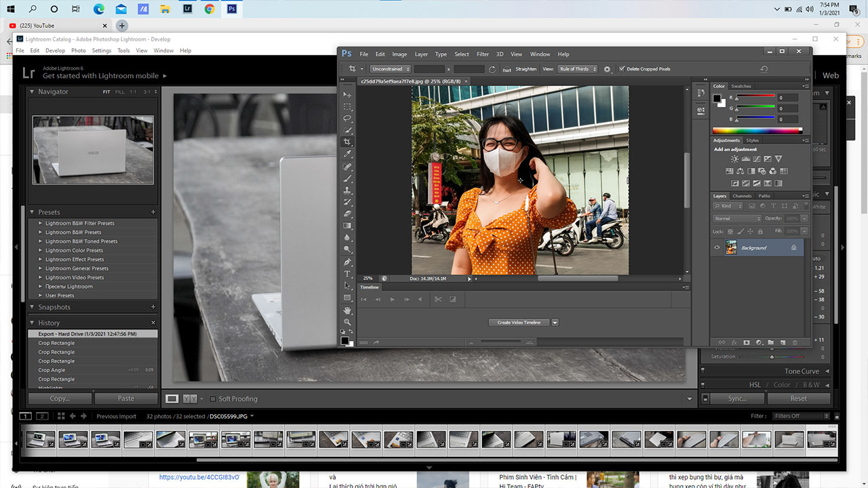Hide the Background layer with eye icon
Viewport: 868px width, 488px height.
click(717, 248)
